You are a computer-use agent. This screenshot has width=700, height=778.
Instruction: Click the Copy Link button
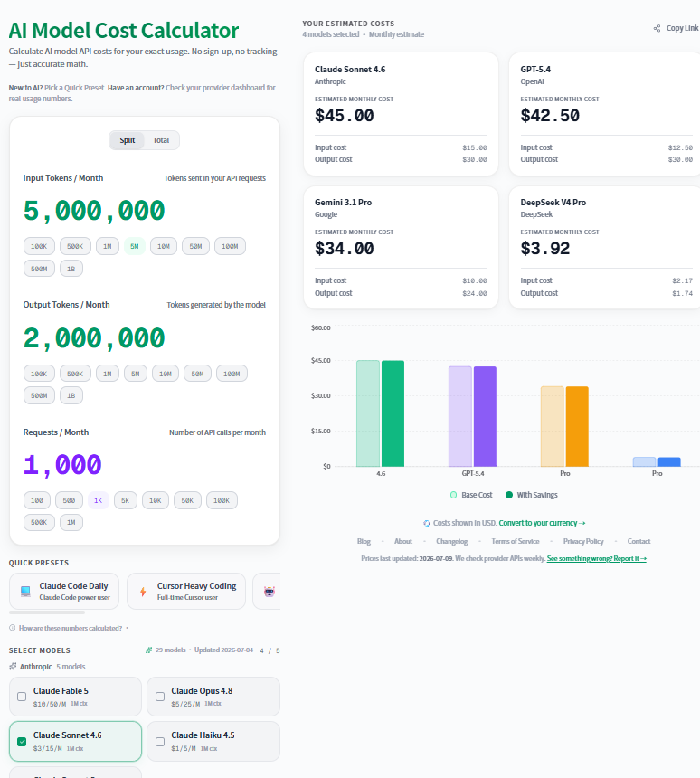click(676, 28)
